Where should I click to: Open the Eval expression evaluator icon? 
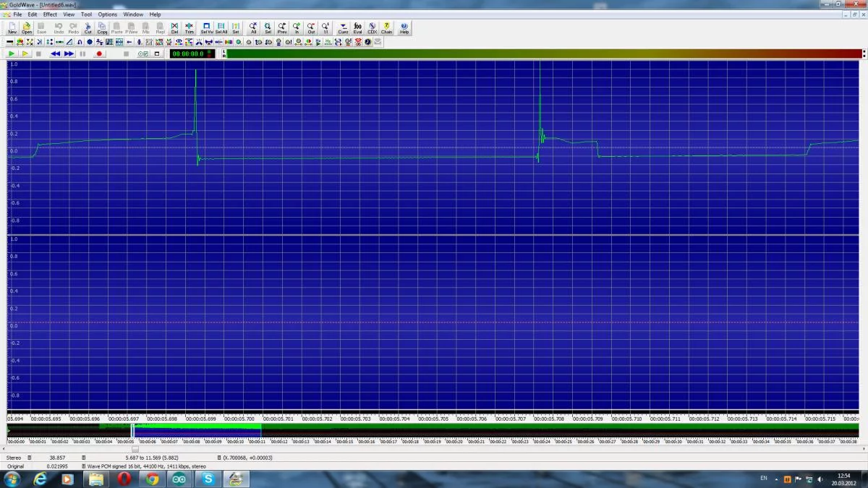tap(357, 28)
